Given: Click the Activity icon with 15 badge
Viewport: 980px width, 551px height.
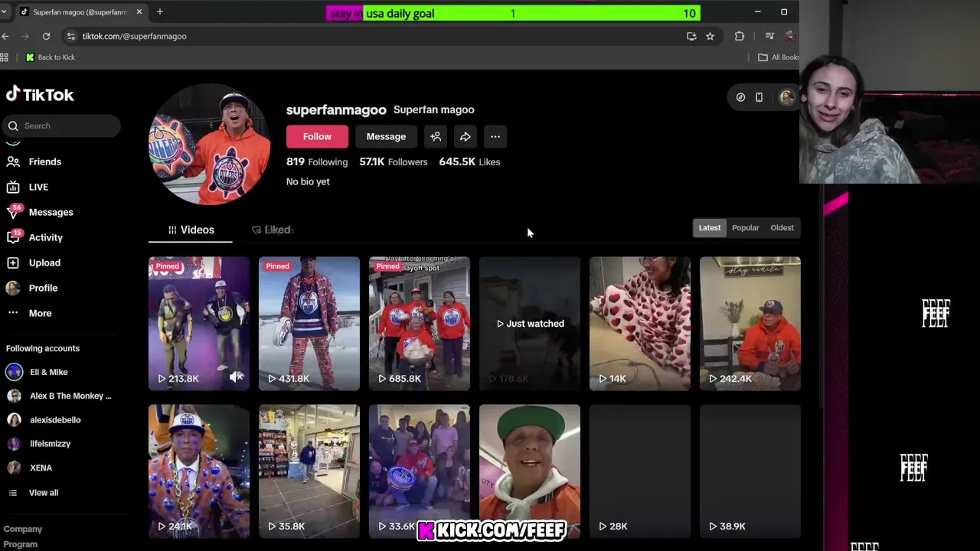Looking at the screenshot, I should [x=13, y=237].
